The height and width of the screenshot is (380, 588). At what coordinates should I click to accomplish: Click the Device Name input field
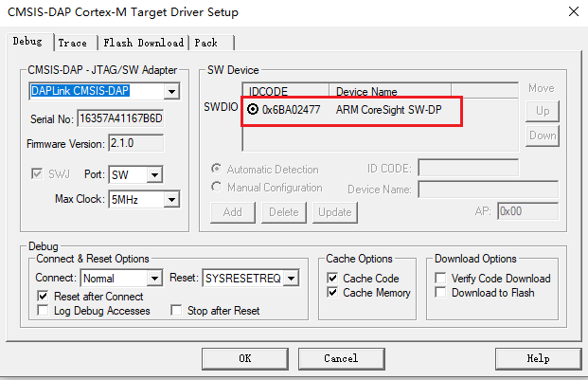coord(489,190)
